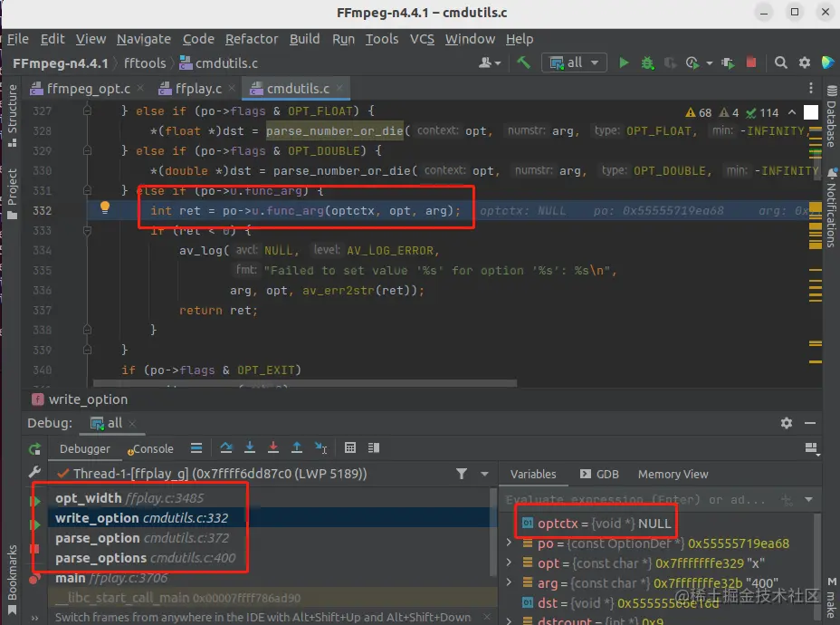Click the intention lightbulb on line 332
This screenshot has height=625, width=840.
click(x=105, y=208)
